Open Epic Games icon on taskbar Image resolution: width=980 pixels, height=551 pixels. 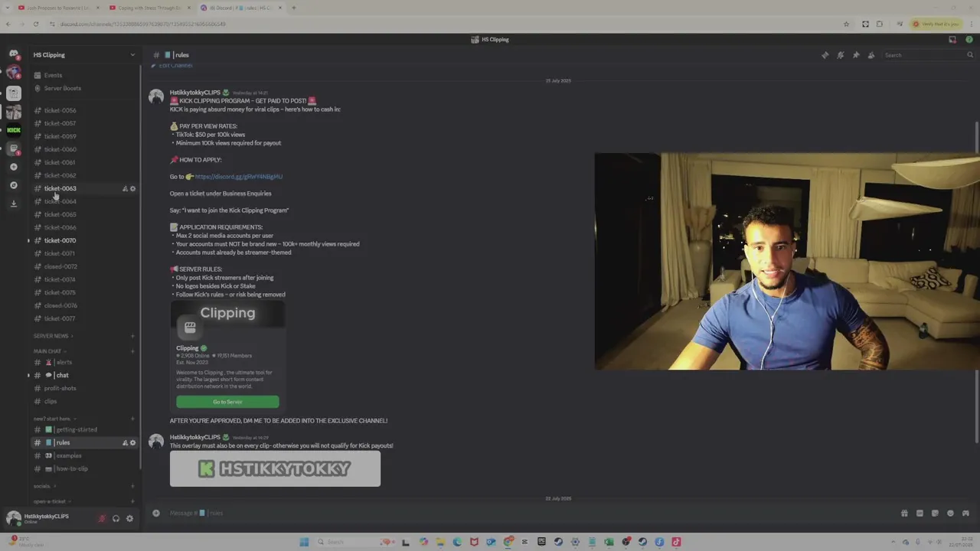point(541,542)
